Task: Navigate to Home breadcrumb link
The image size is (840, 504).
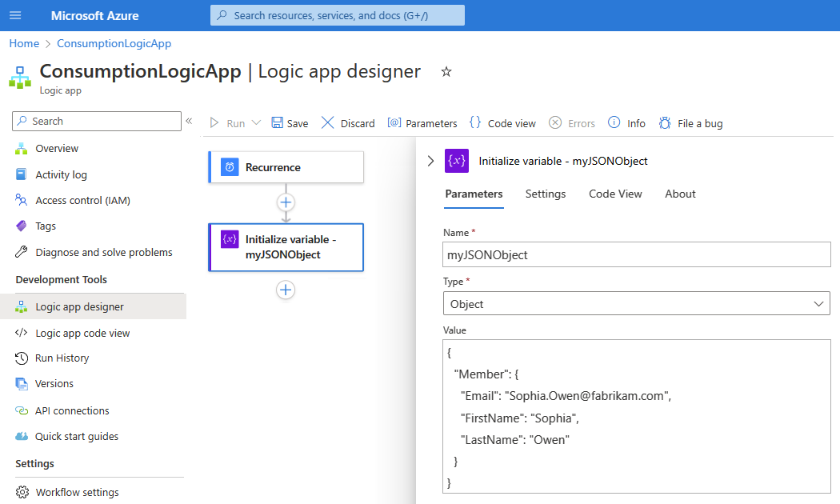Action: coord(24,43)
